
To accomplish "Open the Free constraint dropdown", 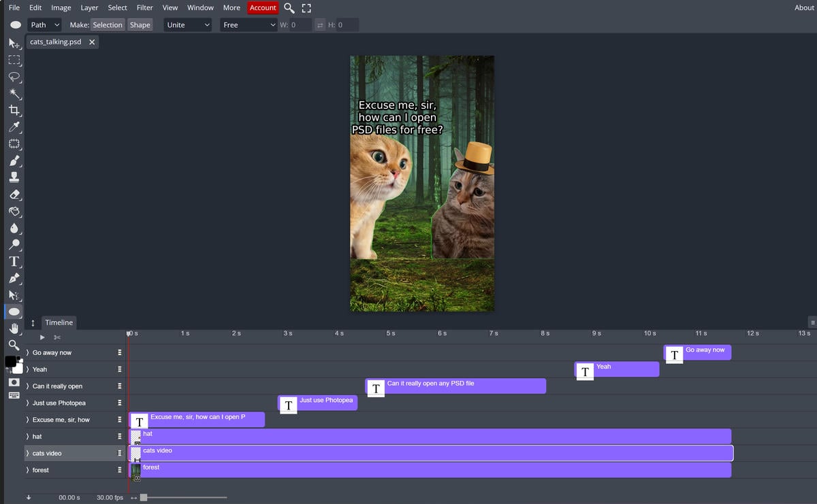I will coord(248,25).
